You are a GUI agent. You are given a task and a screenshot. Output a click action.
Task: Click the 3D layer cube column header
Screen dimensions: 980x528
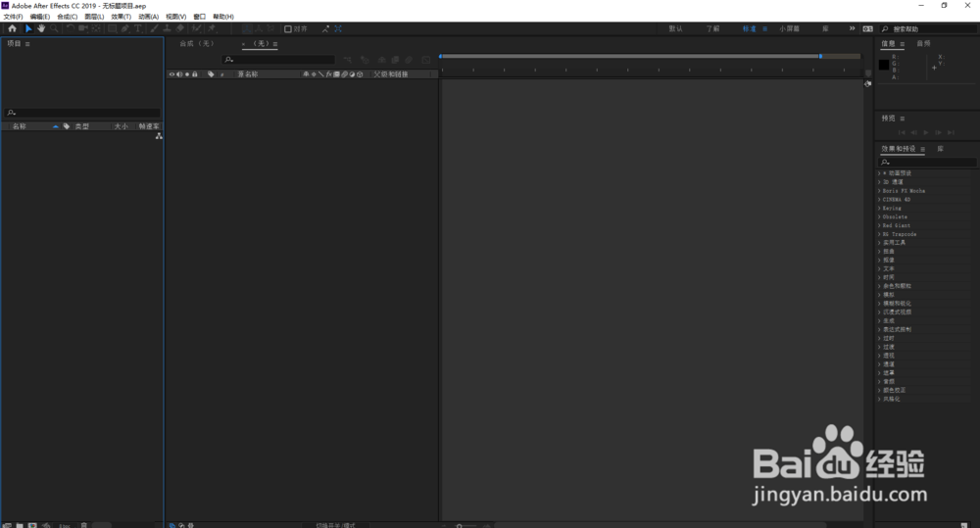(x=360, y=74)
